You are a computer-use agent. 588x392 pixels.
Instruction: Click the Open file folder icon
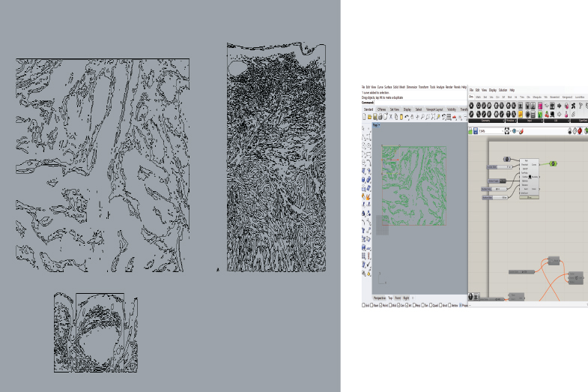point(369,117)
